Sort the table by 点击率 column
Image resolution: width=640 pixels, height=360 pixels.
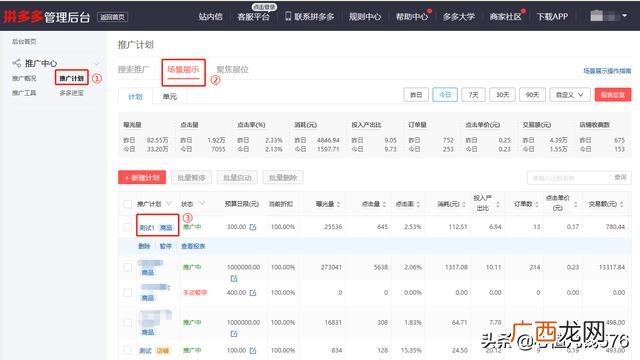[418, 204]
